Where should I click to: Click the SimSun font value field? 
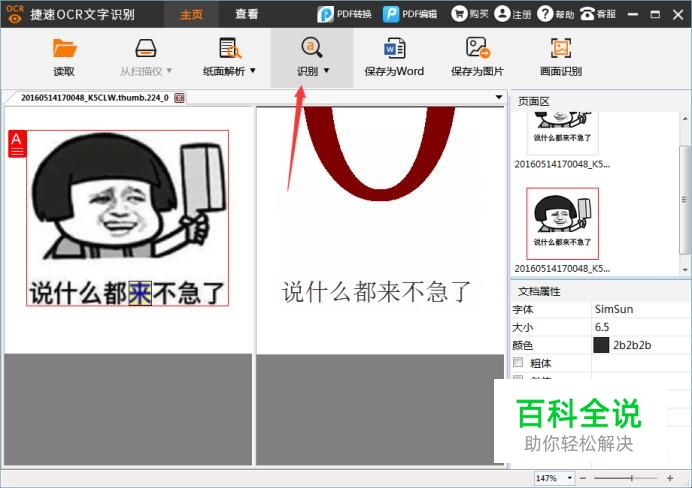pyautogui.click(x=641, y=309)
